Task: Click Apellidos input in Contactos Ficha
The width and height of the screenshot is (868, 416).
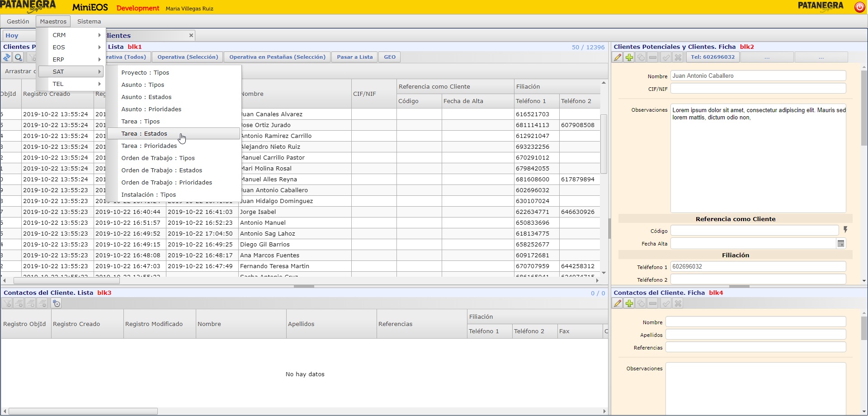Action: point(755,335)
